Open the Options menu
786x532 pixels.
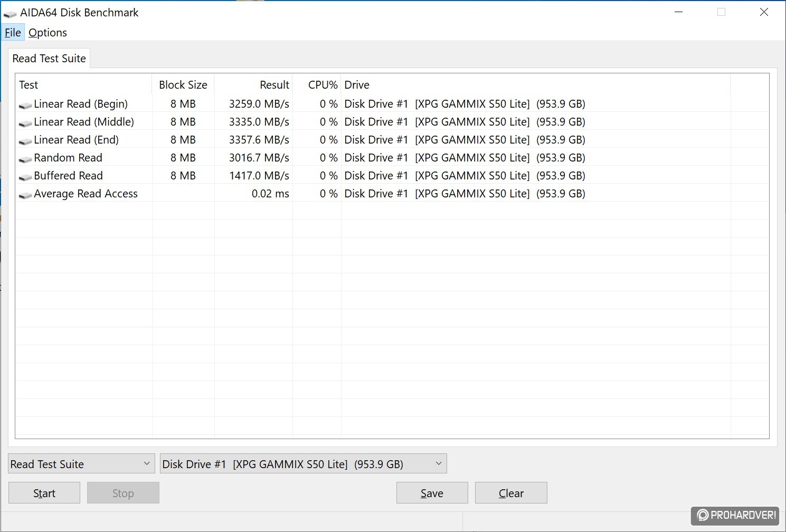click(48, 33)
